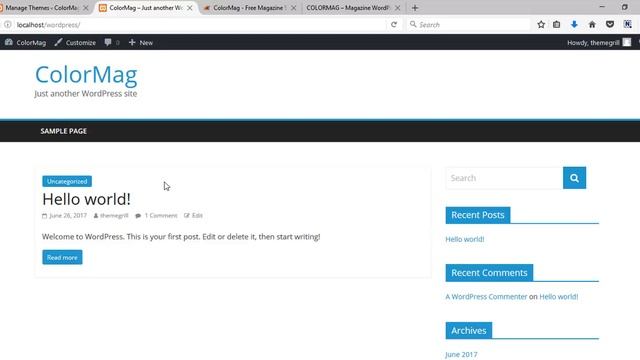Click the ColorMag site title
The image size is (640, 360).
coord(86,75)
